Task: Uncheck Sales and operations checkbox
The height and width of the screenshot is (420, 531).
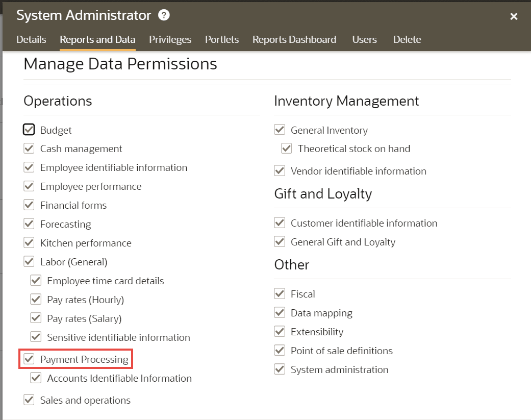Action: [x=29, y=400]
